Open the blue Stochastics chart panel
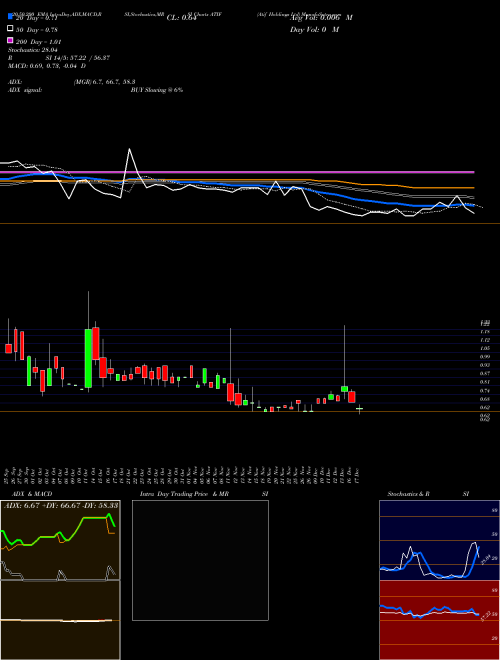The image size is (500, 660). [x=439, y=540]
